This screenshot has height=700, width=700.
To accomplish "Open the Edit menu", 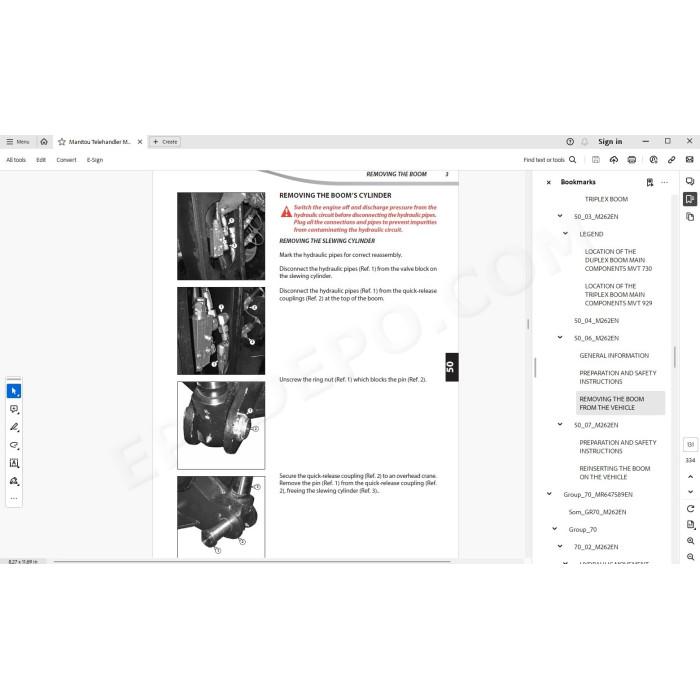I will click(x=41, y=160).
